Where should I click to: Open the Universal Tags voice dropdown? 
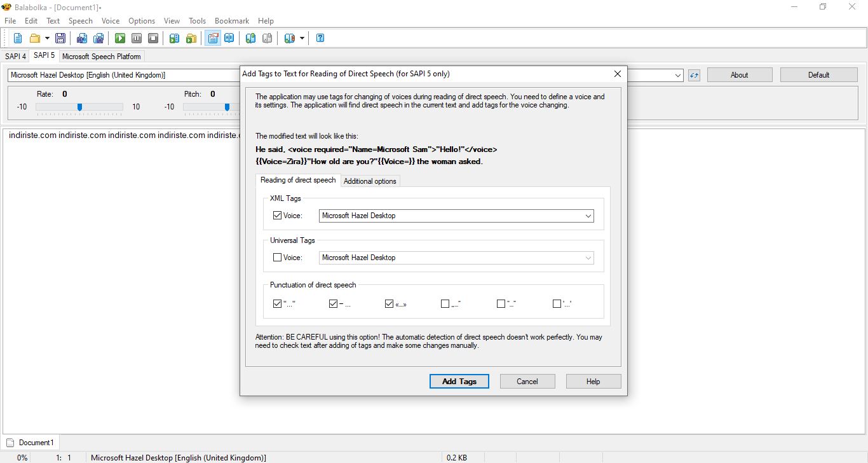click(588, 258)
